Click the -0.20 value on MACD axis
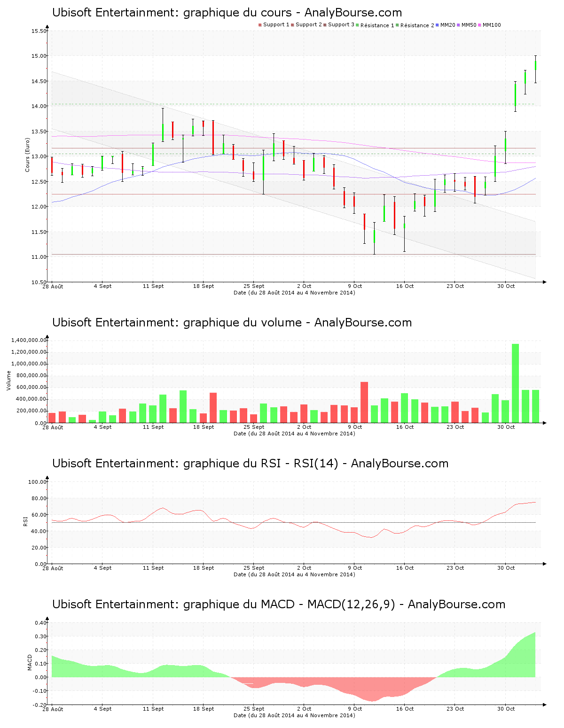Screen dimensions: 564x728 tap(40, 705)
